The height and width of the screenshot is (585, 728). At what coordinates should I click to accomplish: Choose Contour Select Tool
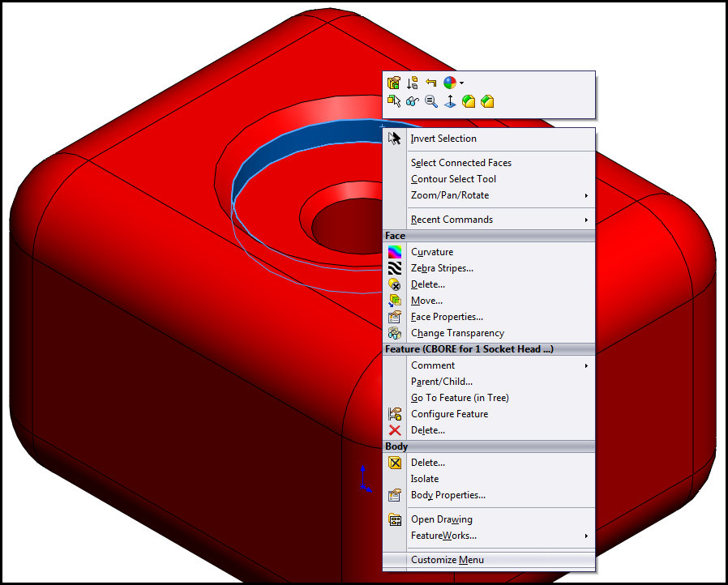pos(489,179)
